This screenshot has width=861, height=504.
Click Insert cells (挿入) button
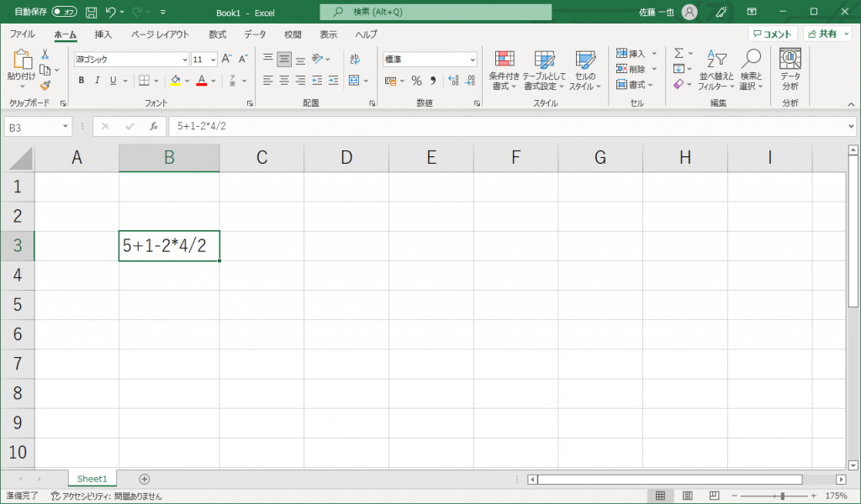pyautogui.click(x=631, y=54)
